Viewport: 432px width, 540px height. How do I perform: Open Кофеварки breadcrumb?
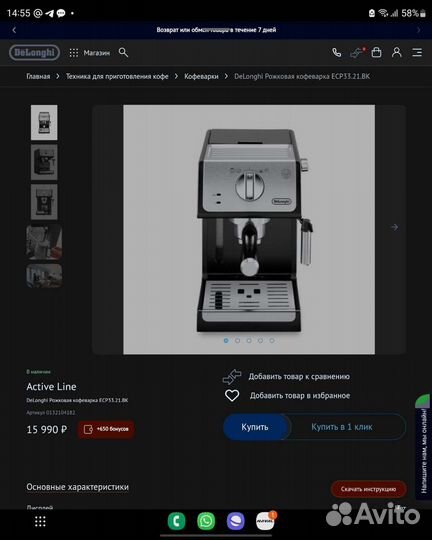click(x=201, y=76)
